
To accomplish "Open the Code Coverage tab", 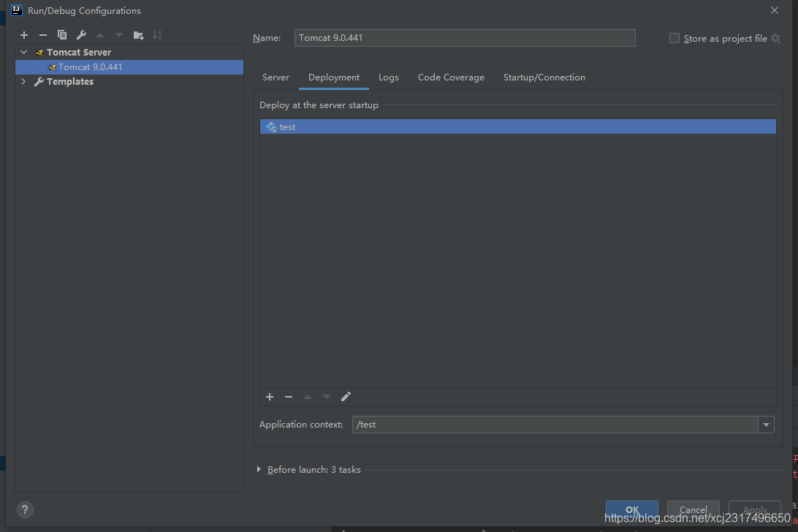I will point(451,77).
